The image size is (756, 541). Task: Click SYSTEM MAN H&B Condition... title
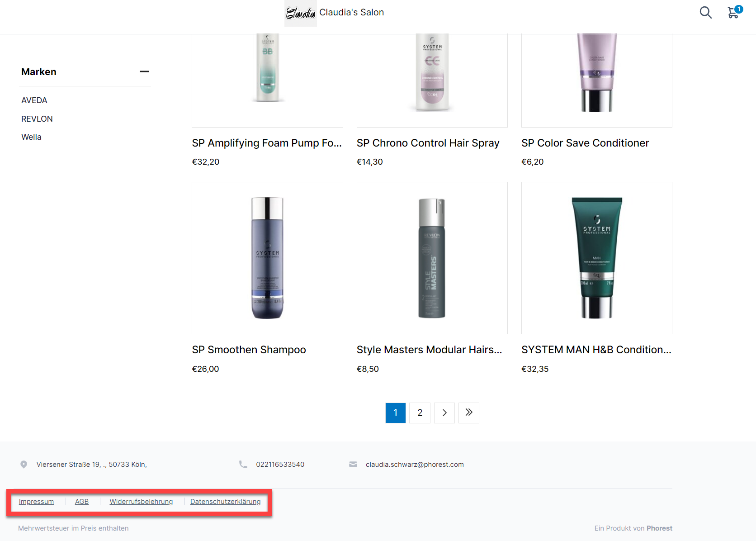pos(596,350)
